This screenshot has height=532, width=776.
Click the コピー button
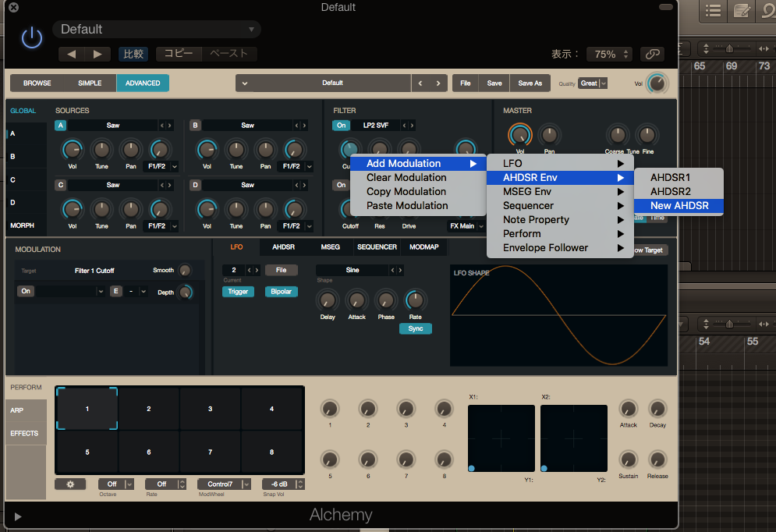click(x=178, y=54)
